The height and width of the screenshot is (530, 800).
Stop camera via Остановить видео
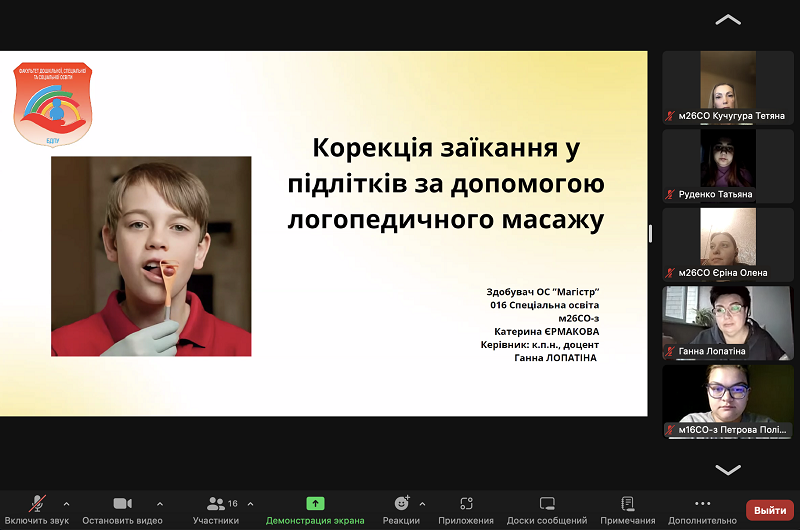tap(122, 504)
